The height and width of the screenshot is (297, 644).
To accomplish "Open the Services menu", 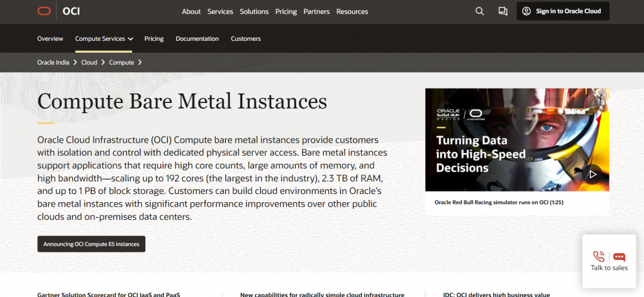I will (220, 11).
